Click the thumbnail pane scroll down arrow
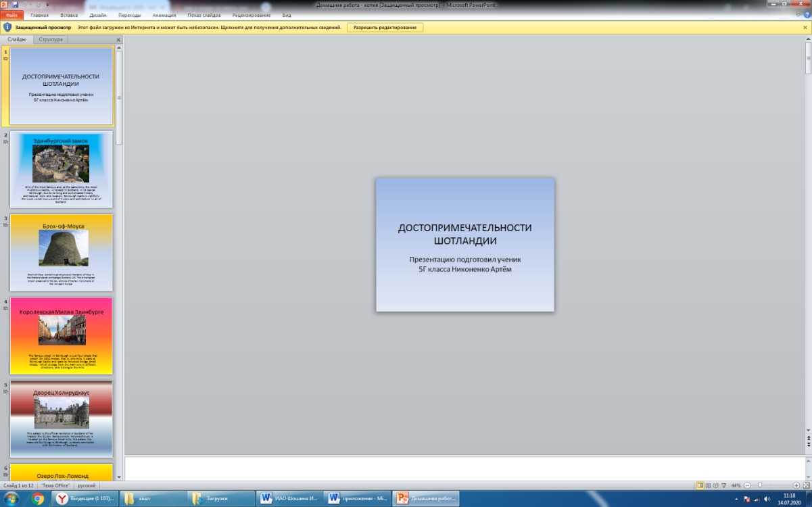This screenshot has height=507, width=812. coord(119,477)
